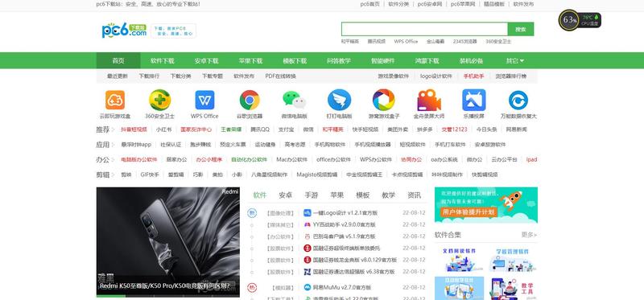Screen dimensions: 644x300
Task: Open the Chrome 谷歌浏览器 icon
Action: [x=250, y=100]
